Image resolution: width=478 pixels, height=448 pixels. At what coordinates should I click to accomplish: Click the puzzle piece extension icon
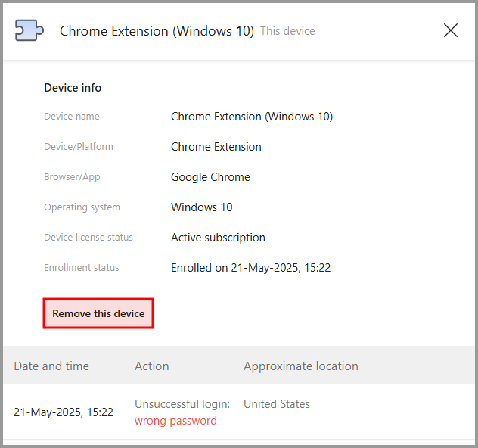(29, 30)
